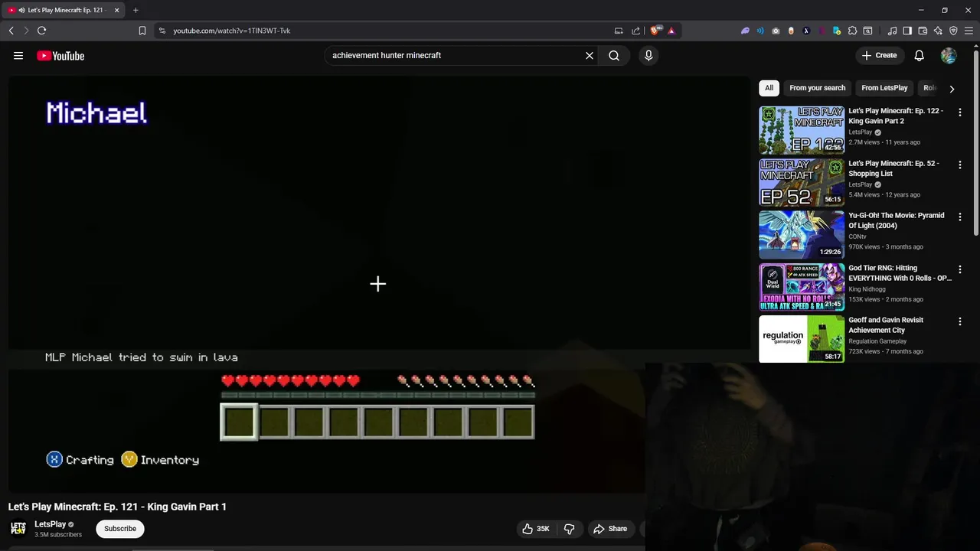Go back in the browser
Viewport: 980px width, 551px height.
tap(11, 31)
